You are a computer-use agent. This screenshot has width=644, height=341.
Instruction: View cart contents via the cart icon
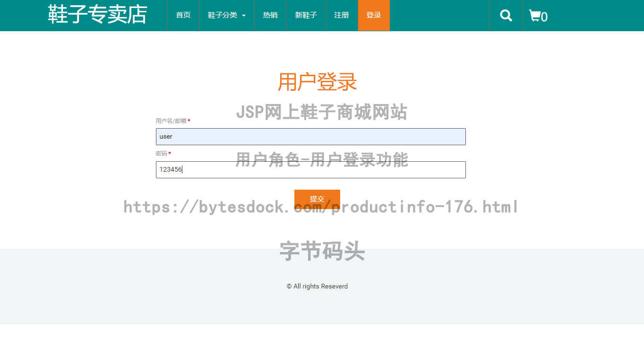[x=535, y=15]
